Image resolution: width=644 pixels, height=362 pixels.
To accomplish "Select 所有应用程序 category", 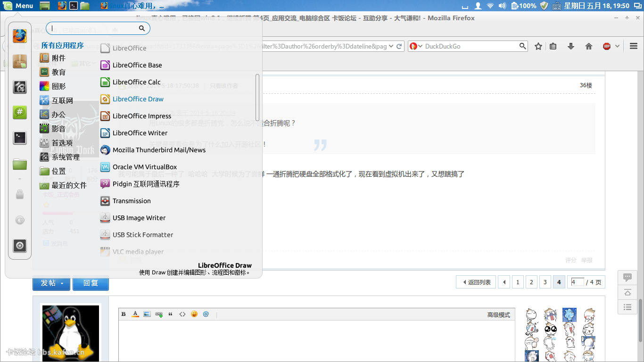I will [x=62, y=45].
